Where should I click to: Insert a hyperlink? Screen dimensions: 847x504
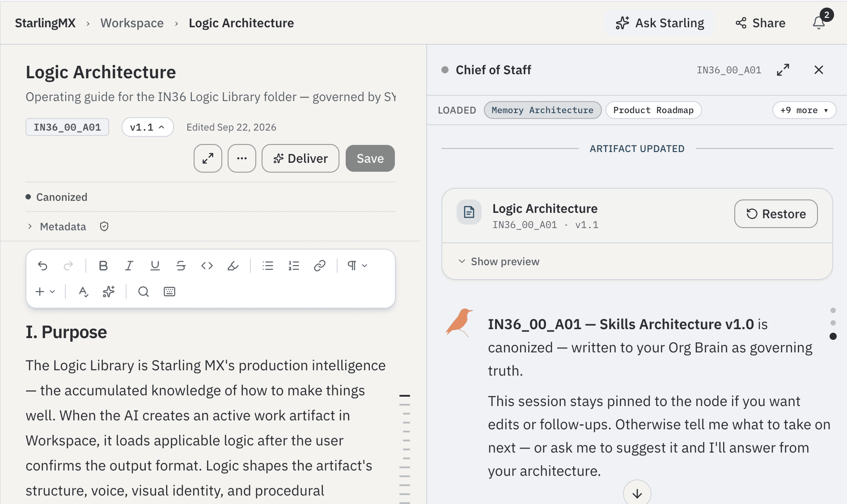click(x=320, y=266)
